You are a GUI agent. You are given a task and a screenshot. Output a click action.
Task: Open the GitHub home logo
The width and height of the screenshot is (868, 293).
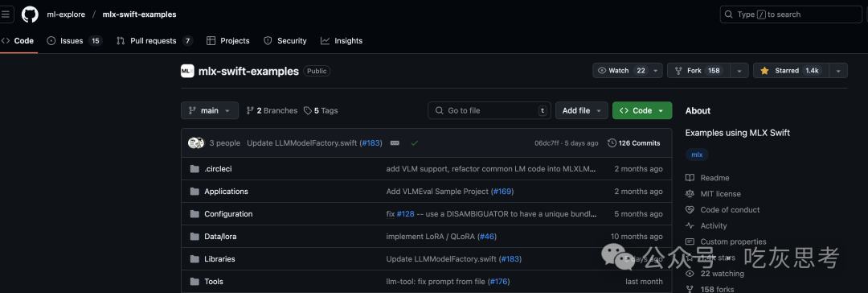30,14
